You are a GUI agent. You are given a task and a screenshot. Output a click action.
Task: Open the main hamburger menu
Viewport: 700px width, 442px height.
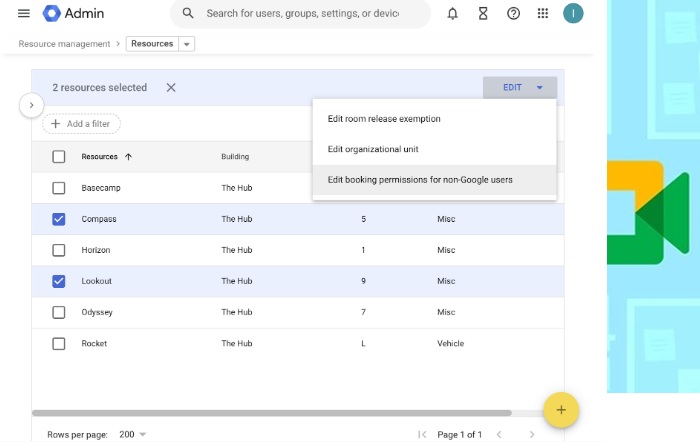pos(24,13)
